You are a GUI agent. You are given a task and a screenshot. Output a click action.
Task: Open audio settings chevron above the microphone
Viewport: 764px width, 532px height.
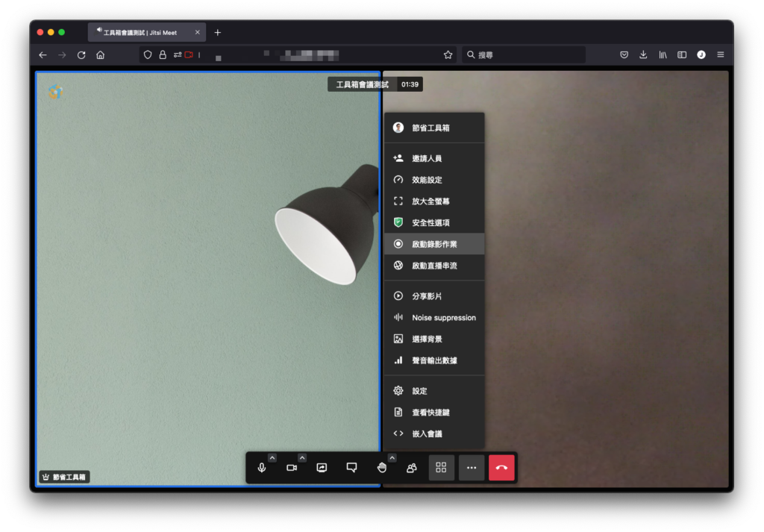[x=272, y=458]
